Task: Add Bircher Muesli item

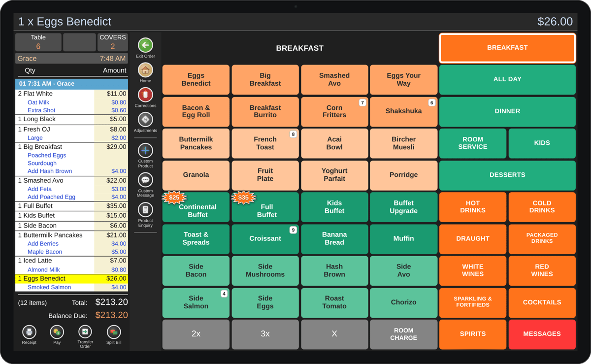Action: click(x=403, y=143)
